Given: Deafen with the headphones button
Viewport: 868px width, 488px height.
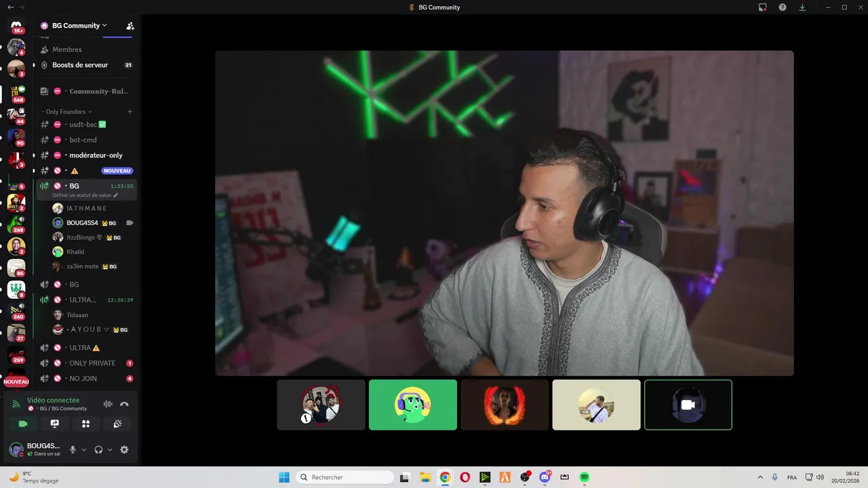Looking at the screenshot, I should (x=98, y=449).
